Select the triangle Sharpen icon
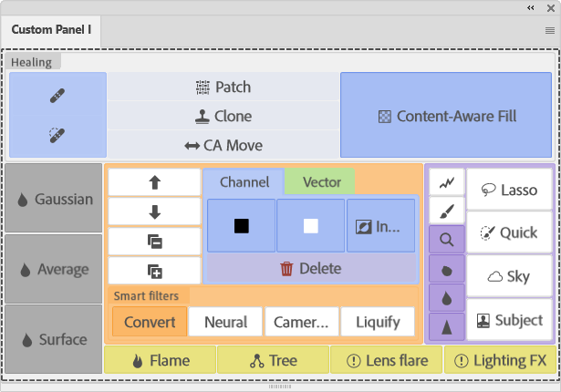This screenshot has height=392, width=561. pyautogui.click(x=447, y=327)
